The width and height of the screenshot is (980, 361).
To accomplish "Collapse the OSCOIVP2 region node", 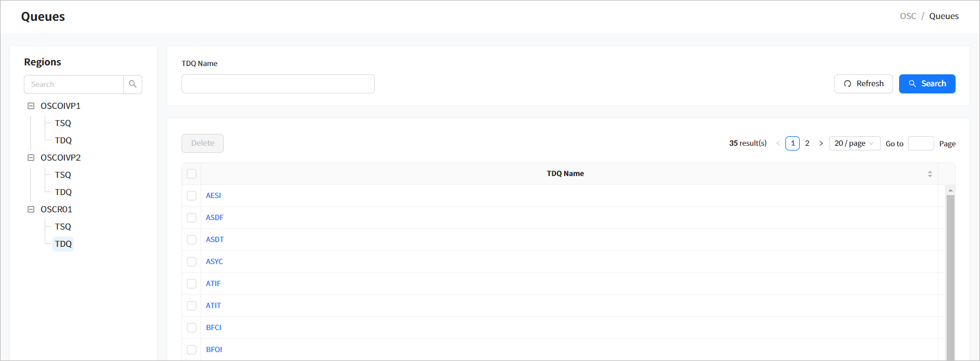I will coord(31,158).
